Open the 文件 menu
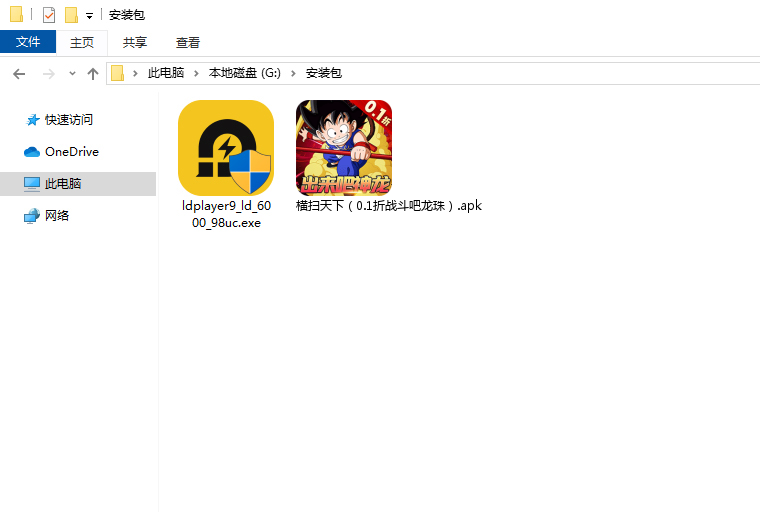Viewport: 760px width, 512px height. pyautogui.click(x=28, y=42)
